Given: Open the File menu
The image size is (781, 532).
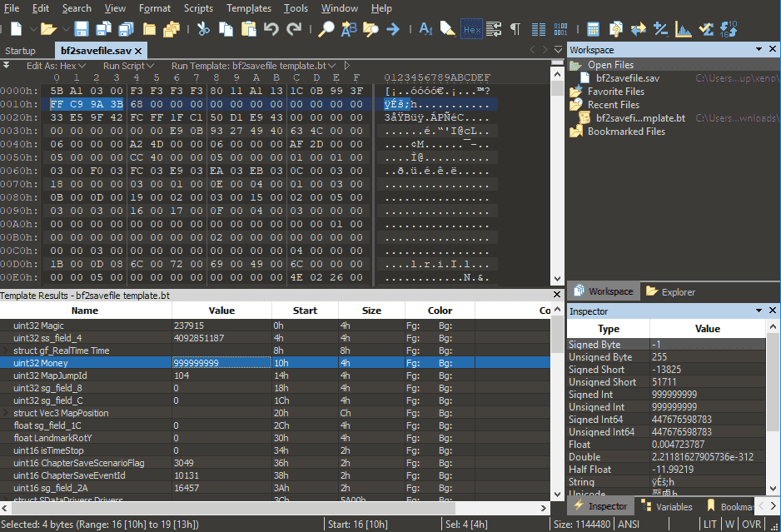Looking at the screenshot, I should [x=12, y=8].
